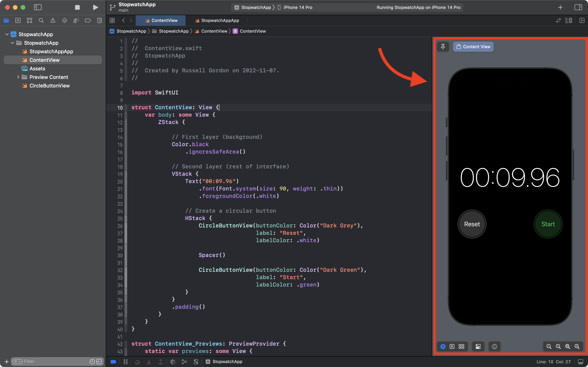This screenshot has height=367, width=588.
Task: Enable the live preview mode toggle
Action: (443, 346)
